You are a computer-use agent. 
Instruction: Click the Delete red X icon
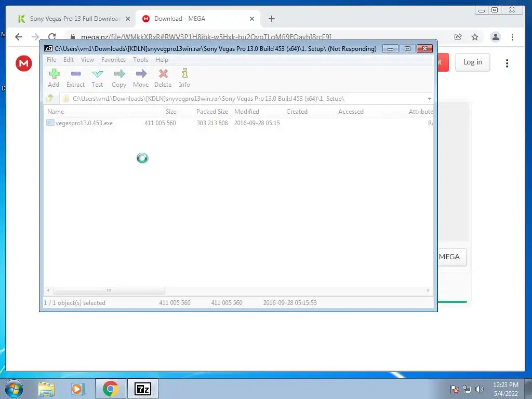pyautogui.click(x=163, y=74)
